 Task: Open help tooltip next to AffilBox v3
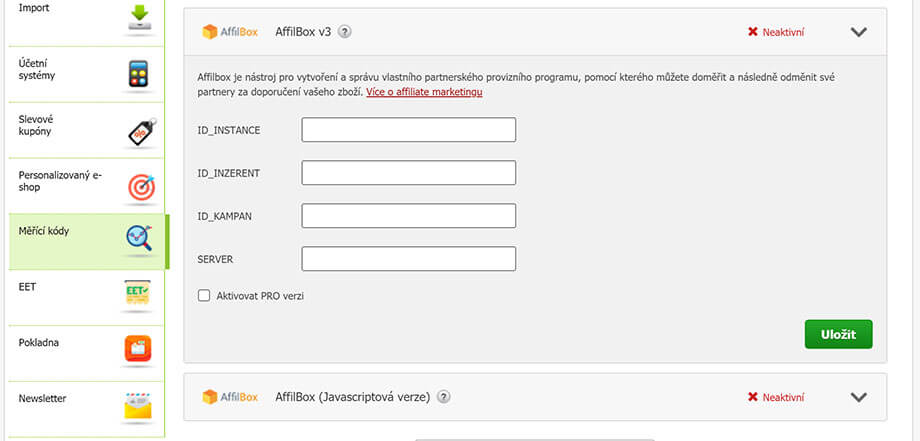[x=345, y=32]
